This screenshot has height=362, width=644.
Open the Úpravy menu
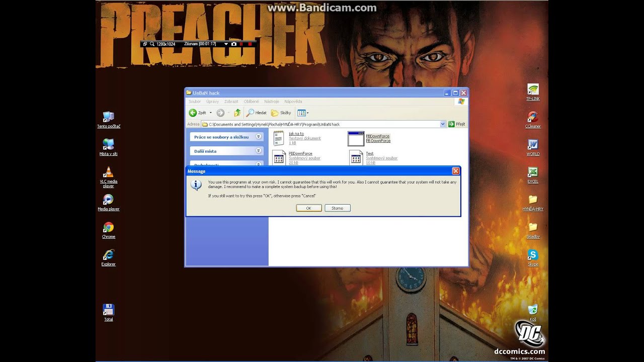tap(212, 102)
